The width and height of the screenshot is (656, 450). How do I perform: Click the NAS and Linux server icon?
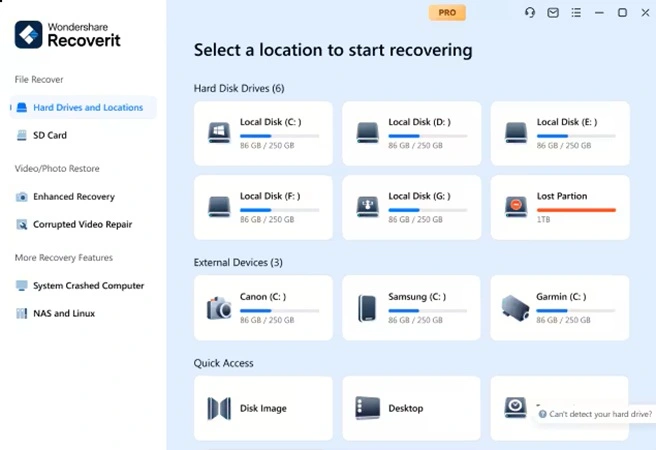point(22,313)
